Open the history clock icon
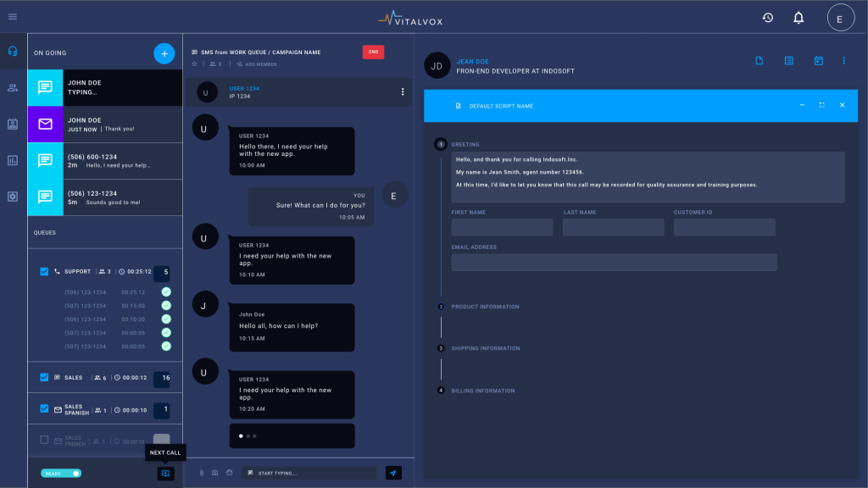Viewport: 868px width, 488px height. click(767, 18)
